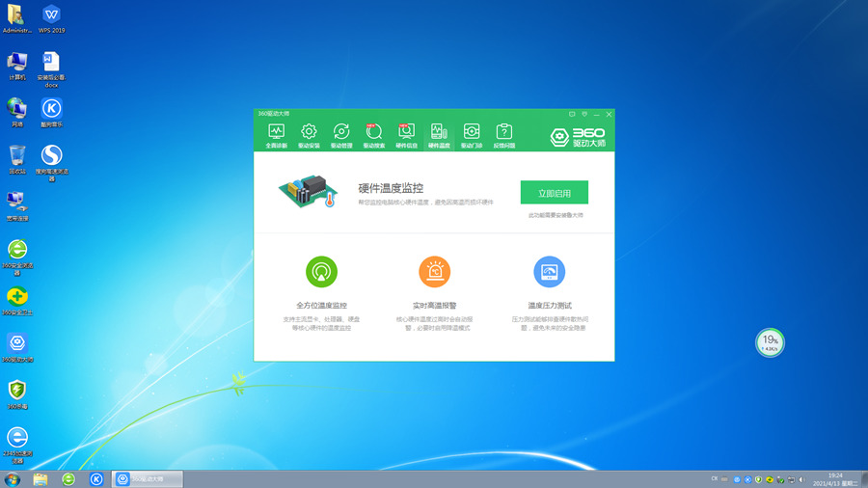This screenshot has height=488, width=868.
Task: Open the 全面诊断 full diagnosis tool
Action: (x=276, y=135)
